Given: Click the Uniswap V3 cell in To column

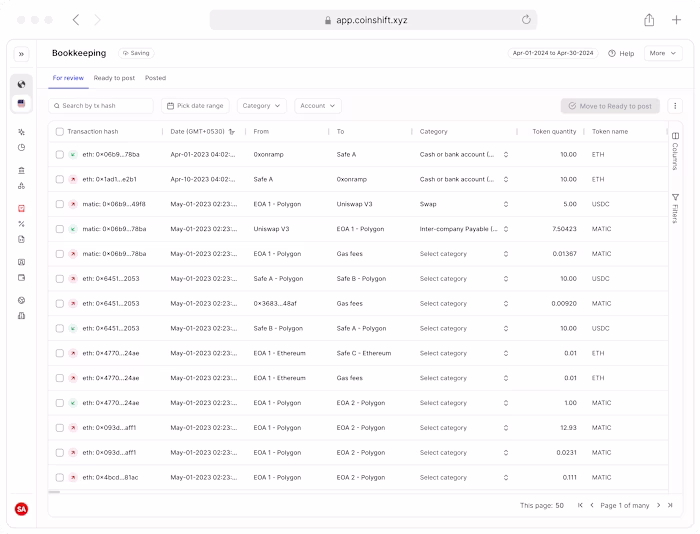Looking at the screenshot, I should [x=354, y=204].
